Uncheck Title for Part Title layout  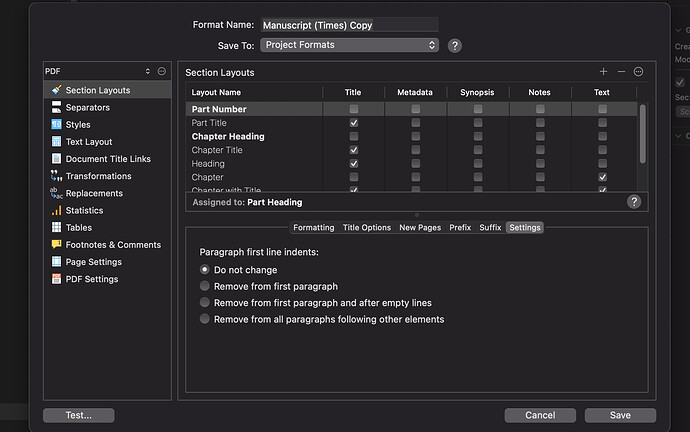[x=353, y=123]
